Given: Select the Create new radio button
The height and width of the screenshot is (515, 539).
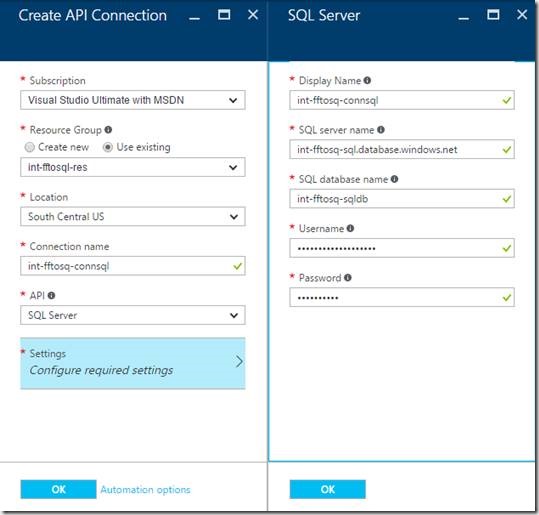Looking at the screenshot, I should pos(30,147).
